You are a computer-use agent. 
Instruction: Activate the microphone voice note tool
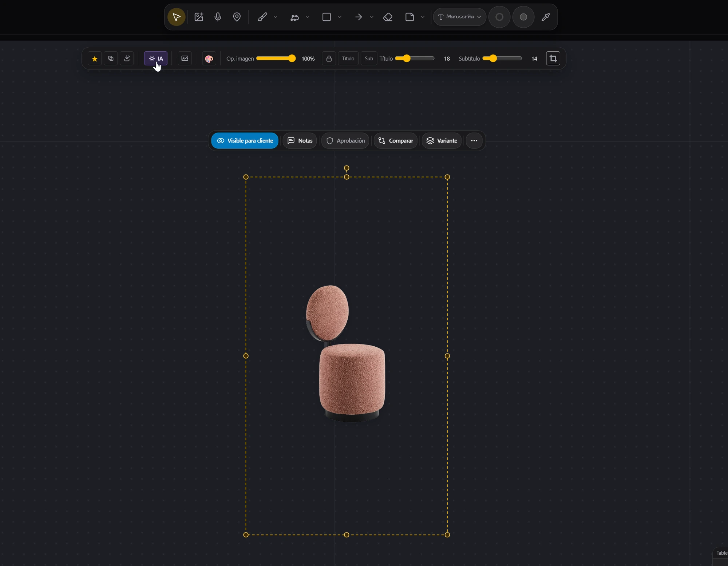[218, 17]
